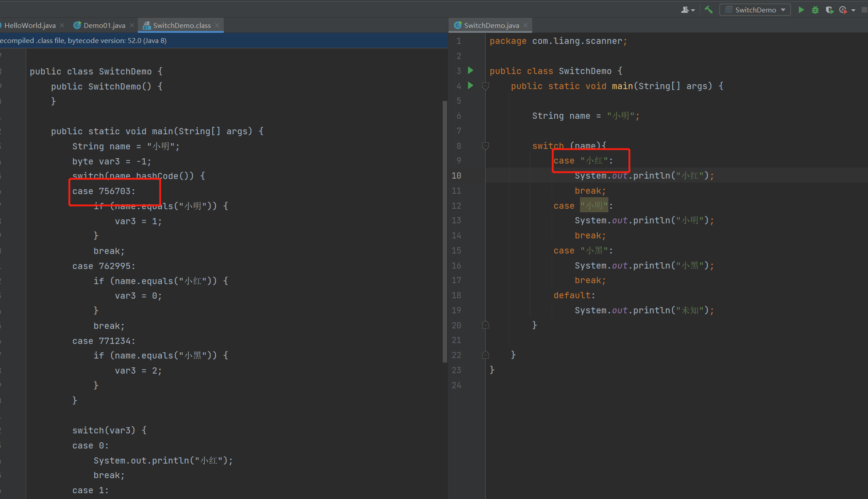
Task: Close the SwitchDemo.class tab
Action: click(217, 25)
